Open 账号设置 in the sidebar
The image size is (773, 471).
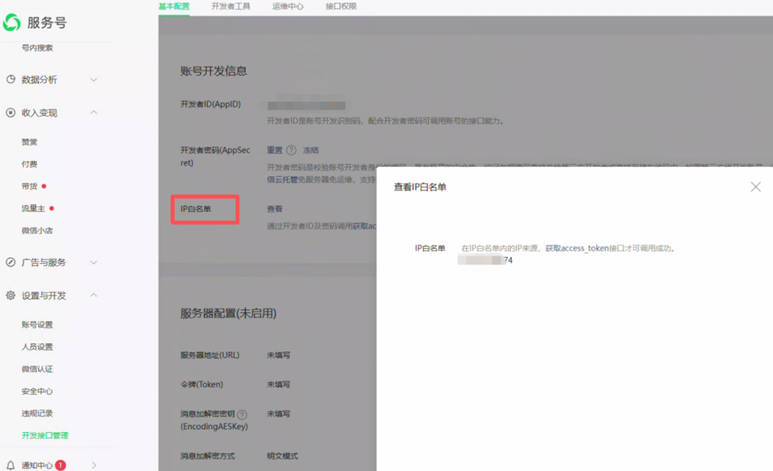coord(37,325)
